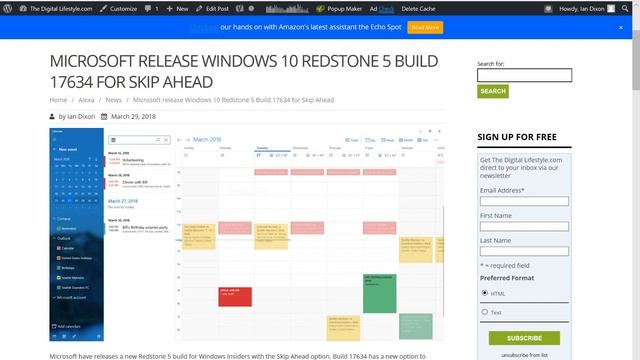Click the author person icon
The height and width of the screenshot is (360, 640).
(52, 117)
